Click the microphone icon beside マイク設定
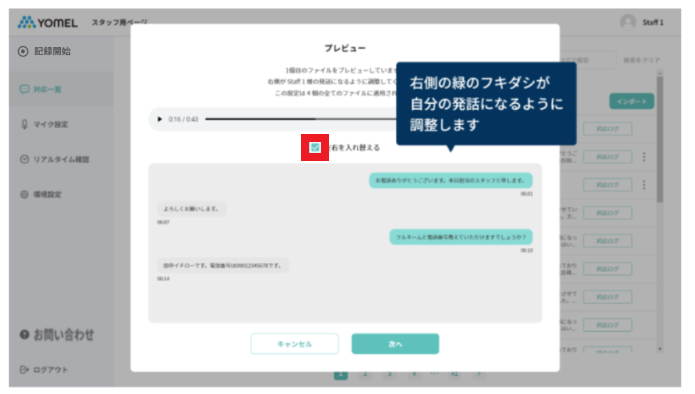 (24, 124)
